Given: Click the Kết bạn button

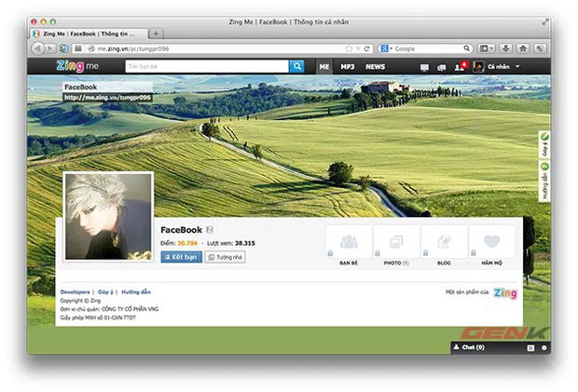Looking at the screenshot, I should 181,257.
